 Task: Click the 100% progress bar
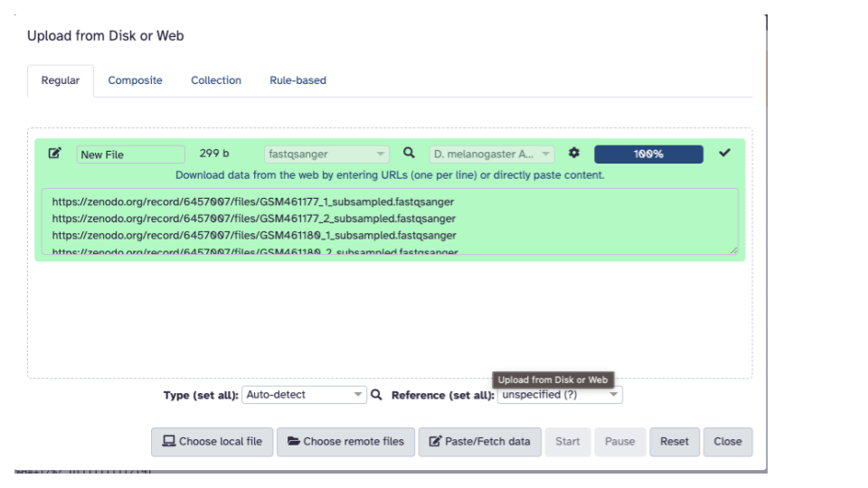pyautogui.click(x=649, y=154)
